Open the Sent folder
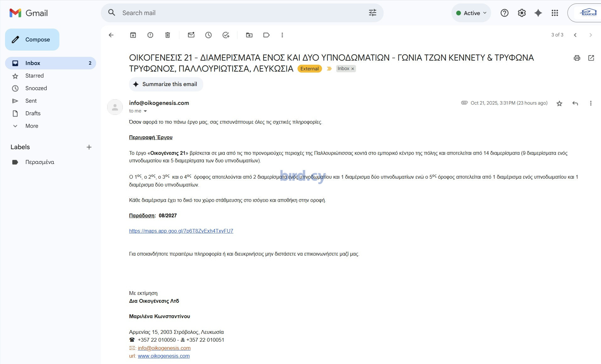Screen dimensions: 601x364 [x=31, y=101]
